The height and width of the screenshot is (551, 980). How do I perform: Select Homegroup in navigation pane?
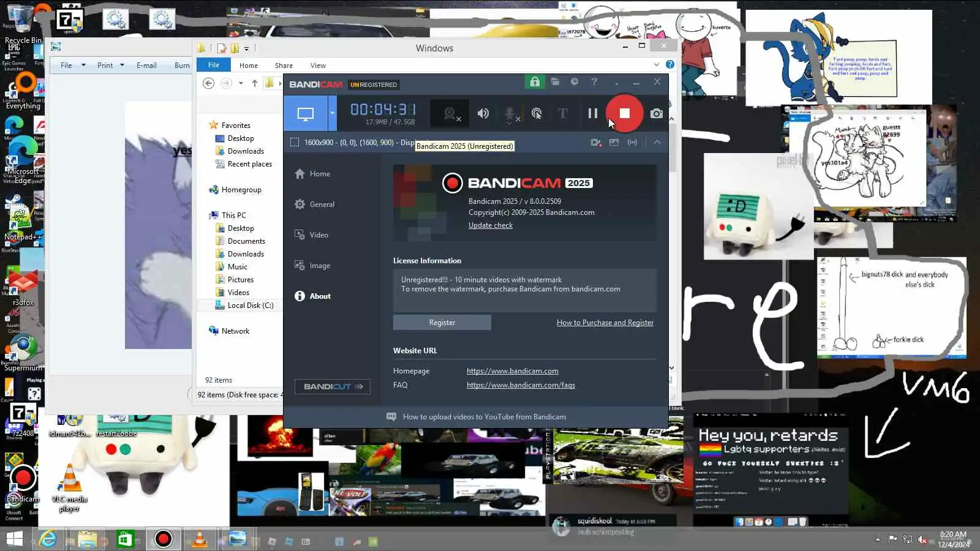point(235,190)
